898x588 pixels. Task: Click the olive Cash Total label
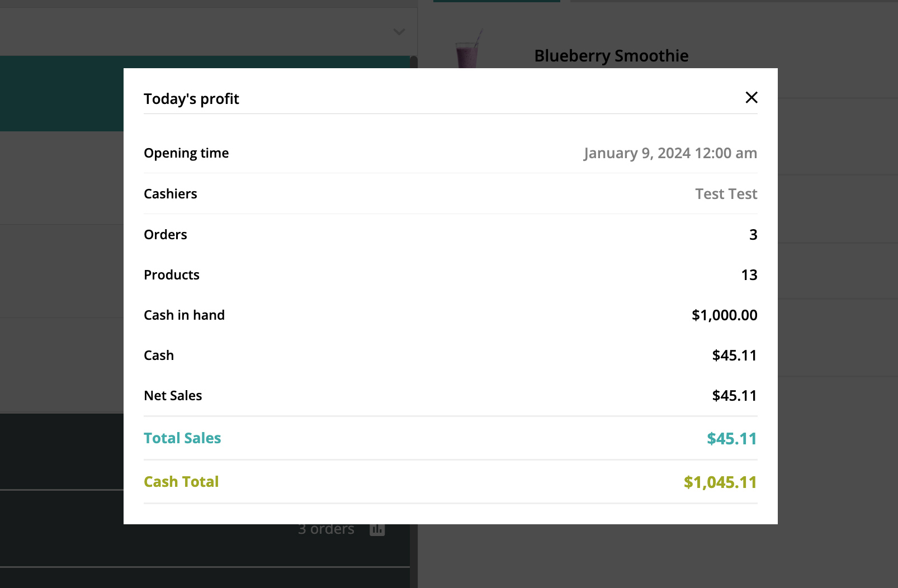181,482
